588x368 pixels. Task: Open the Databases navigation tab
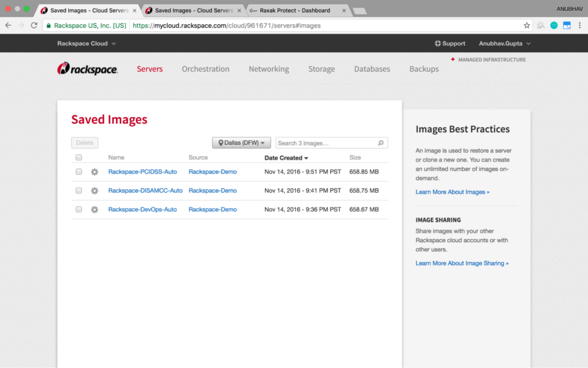click(372, 69)
